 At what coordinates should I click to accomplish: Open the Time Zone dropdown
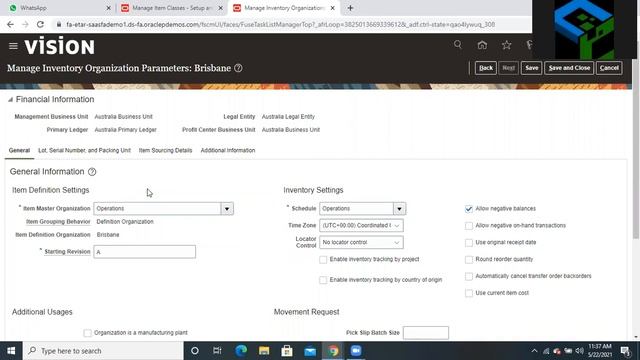pos(361,225)
